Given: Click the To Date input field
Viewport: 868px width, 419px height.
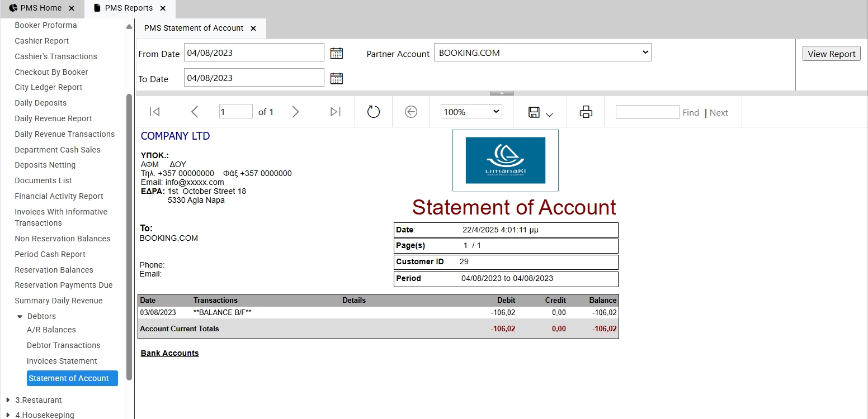Looking at the screenshot, I should point(254,78).
